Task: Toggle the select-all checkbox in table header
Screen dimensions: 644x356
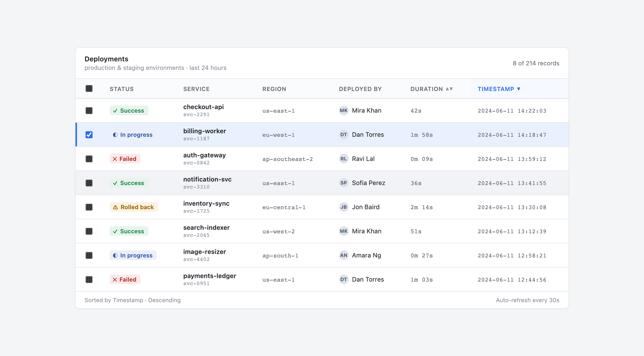Action: click(x=89, y=88)
